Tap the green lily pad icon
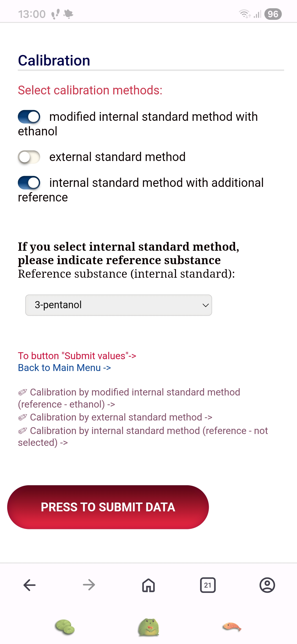 (65, 627)
